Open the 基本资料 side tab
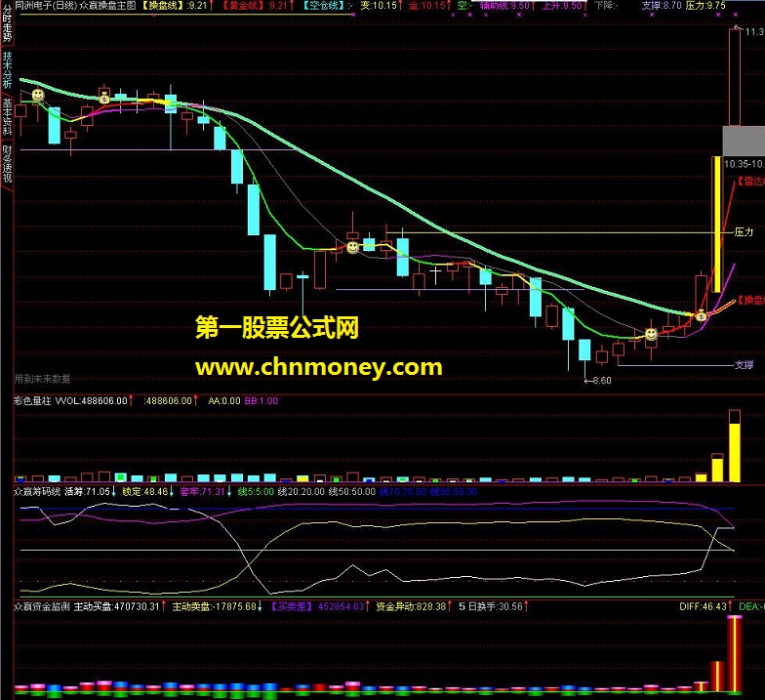Screen dimensions: 765x700 click(x=6, y=117)
